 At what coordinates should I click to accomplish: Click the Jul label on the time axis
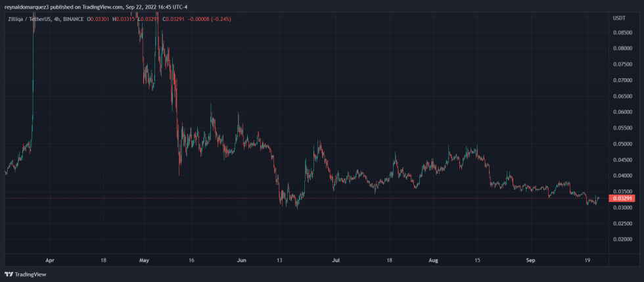pos(336,260)
